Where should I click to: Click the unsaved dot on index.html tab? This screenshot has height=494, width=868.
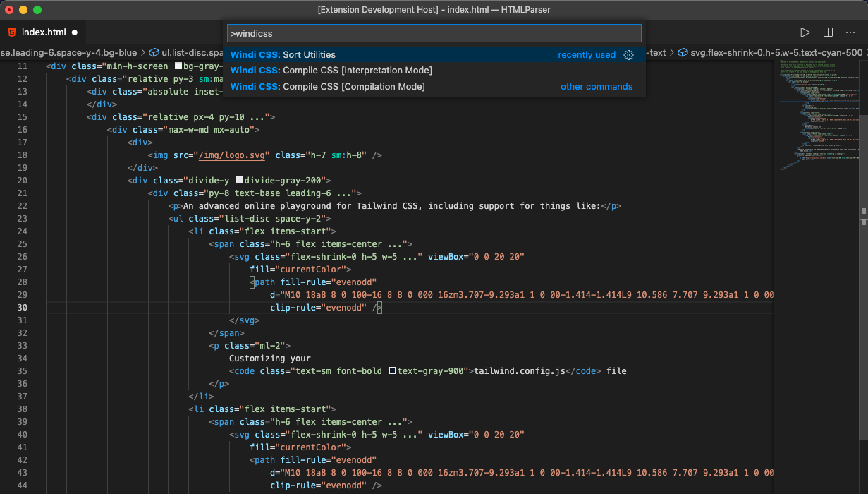click(x=74, y=32)
